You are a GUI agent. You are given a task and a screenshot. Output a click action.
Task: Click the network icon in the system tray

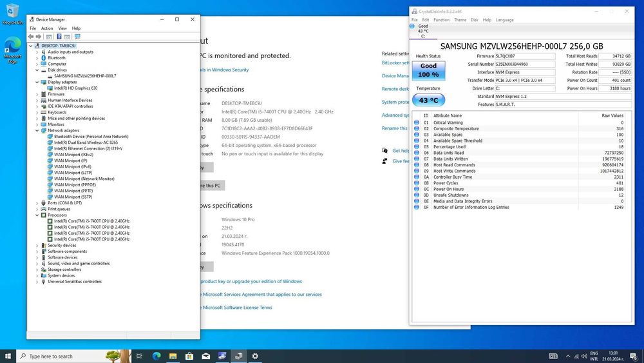576,357
